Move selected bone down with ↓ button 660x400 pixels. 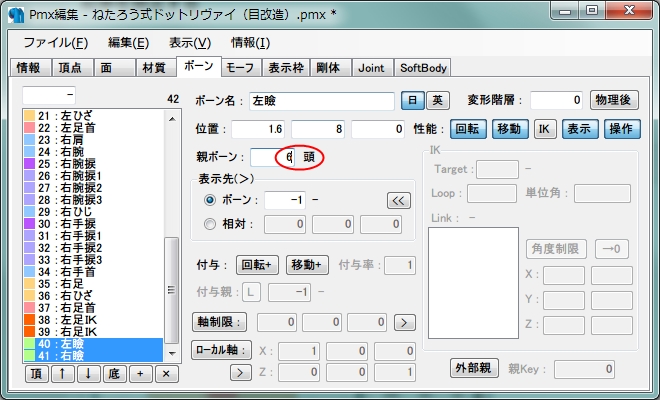(x=88, y=374)
